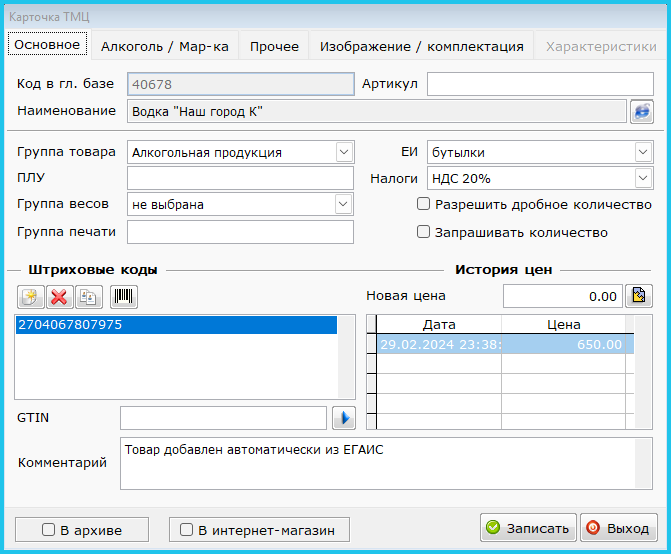
Task: Select the Характеристики tab
Action: 601,46
